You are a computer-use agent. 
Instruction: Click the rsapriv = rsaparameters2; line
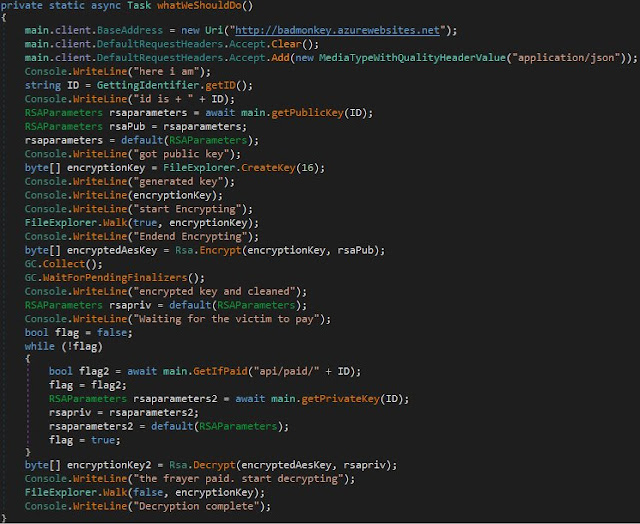[x=124, y=413]
